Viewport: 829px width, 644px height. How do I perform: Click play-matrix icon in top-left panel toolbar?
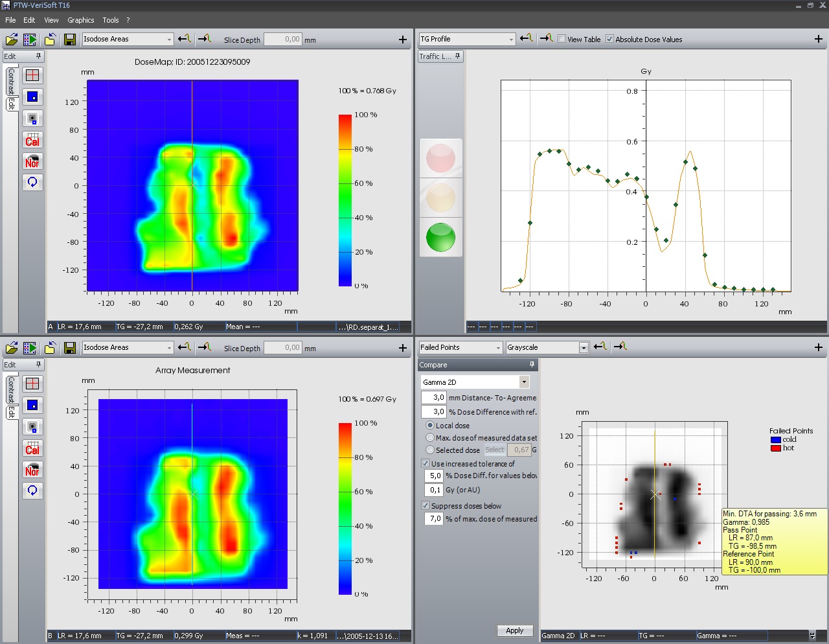click(30, 40)
